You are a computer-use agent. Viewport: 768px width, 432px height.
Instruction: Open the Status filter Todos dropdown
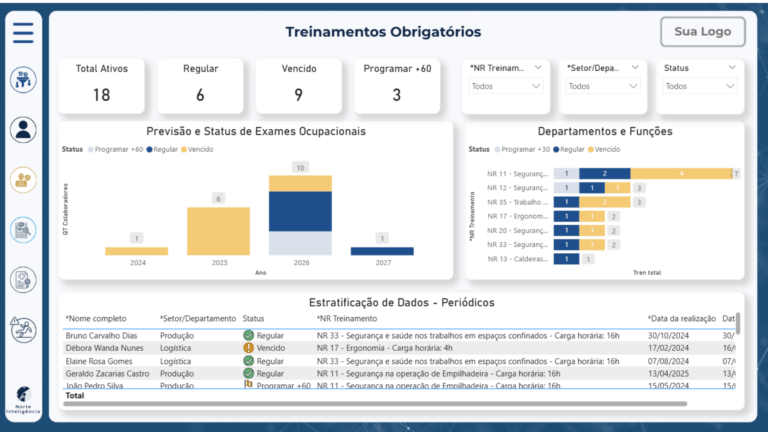(x=699, y=86)
